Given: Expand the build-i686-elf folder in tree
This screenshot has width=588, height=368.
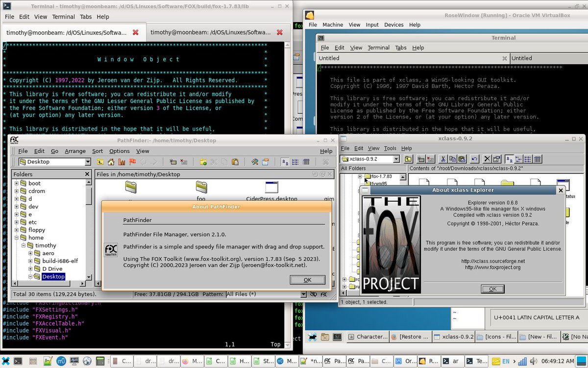Looking at the screenshot, I should pyautogui.click(x=30, y=261).
